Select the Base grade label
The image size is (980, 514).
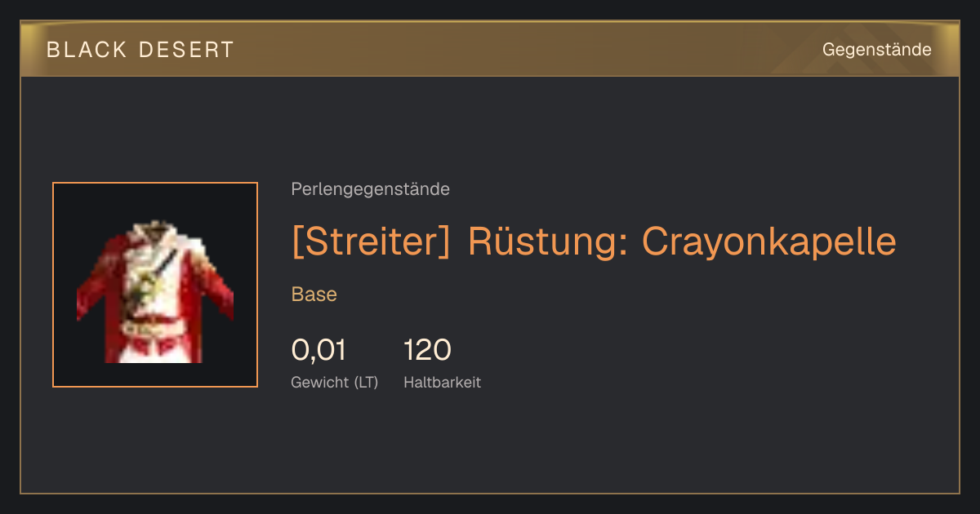click(314, 295)
